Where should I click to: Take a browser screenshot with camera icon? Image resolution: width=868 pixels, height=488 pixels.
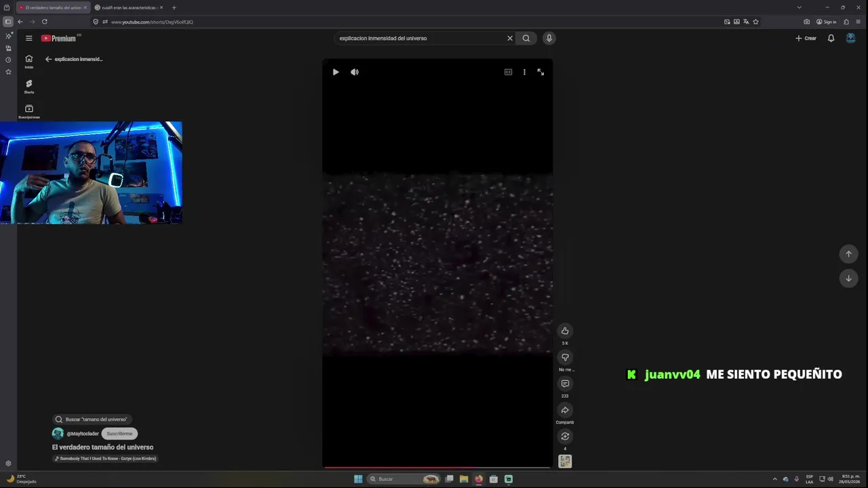coord(806,22)
